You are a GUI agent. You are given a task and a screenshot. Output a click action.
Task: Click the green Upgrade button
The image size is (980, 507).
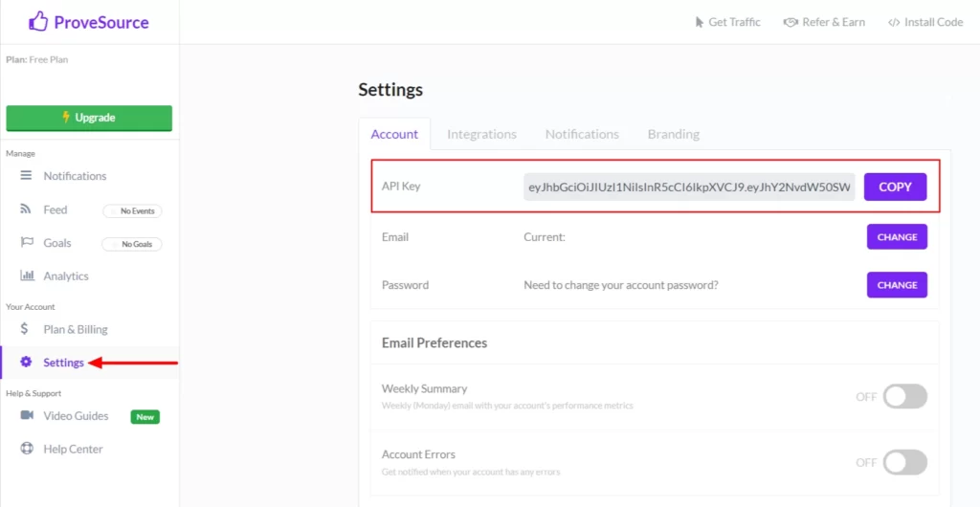tap(89, 118)
